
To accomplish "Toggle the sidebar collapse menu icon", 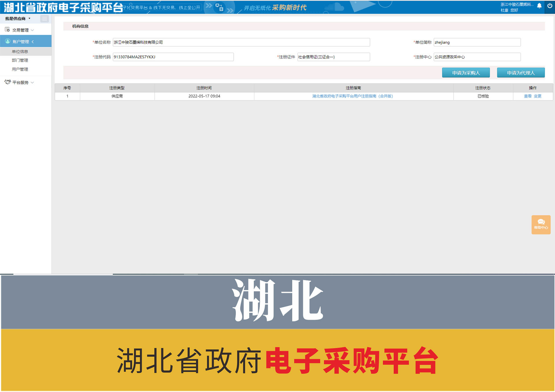I will [45, 19].
